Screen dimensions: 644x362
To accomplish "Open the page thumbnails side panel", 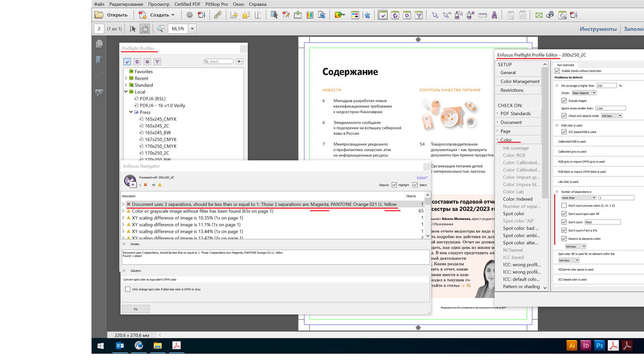I will click(99, 44).
